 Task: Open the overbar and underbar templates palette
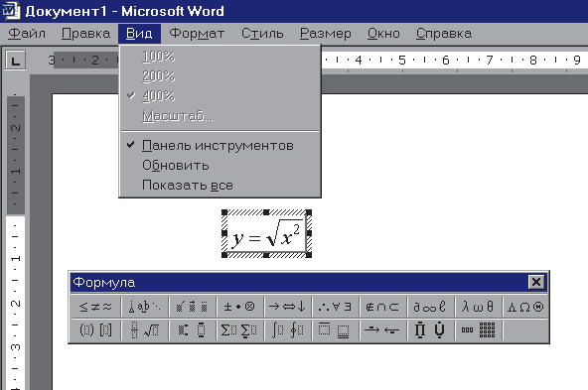(x=335, y=330)
